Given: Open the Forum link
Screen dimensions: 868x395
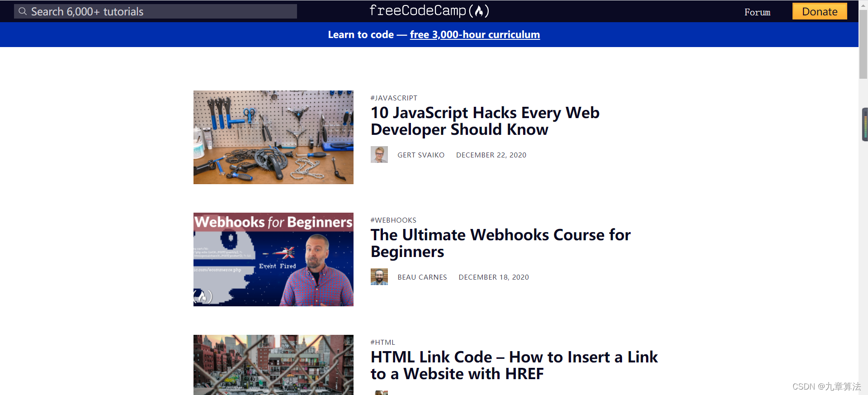Looking at the screenshot, I should pos(757,12).
